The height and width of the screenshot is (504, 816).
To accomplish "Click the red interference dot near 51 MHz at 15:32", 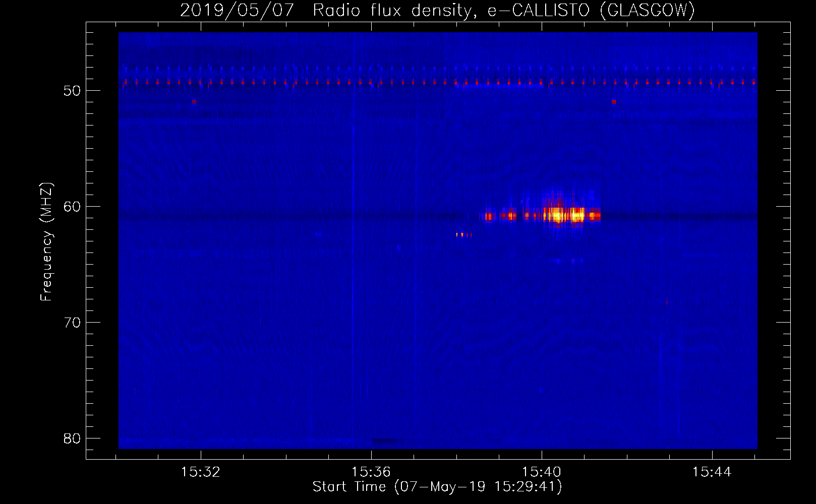I will (194, 101).
